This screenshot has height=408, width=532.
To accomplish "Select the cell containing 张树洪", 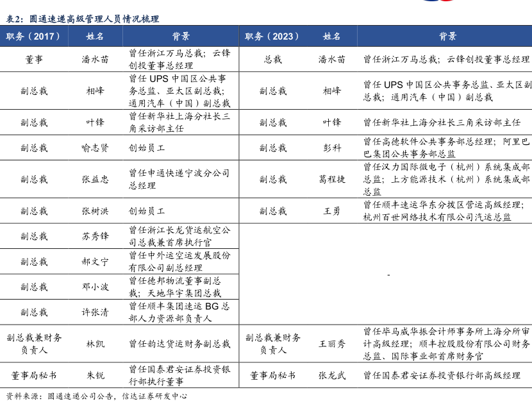I will 95,211.
